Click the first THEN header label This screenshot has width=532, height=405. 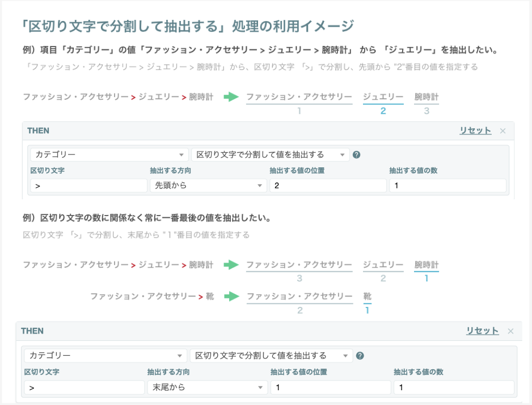(x=39, y=130)
